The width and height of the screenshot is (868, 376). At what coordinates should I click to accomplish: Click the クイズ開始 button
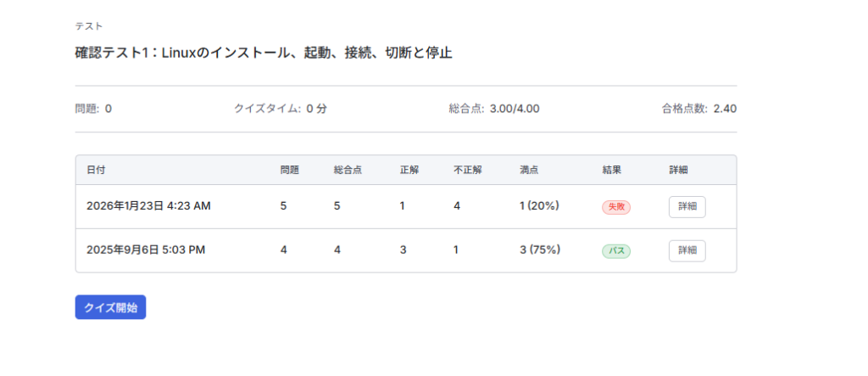click(x=110, y=307)
